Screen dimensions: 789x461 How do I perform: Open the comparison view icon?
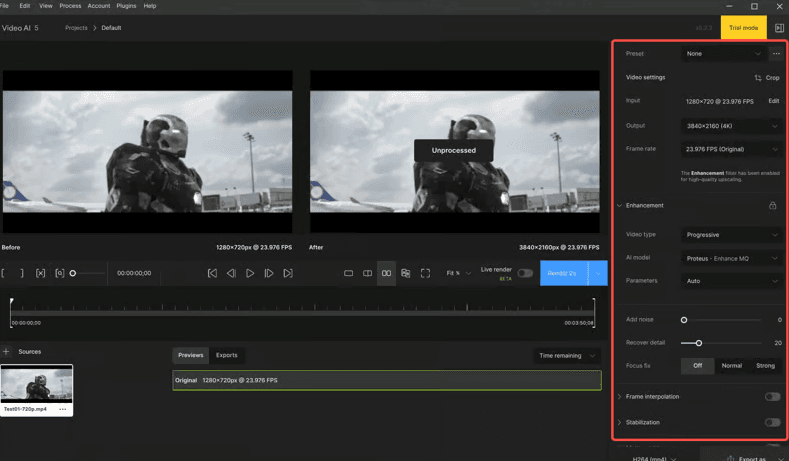(x=406, y=273)
